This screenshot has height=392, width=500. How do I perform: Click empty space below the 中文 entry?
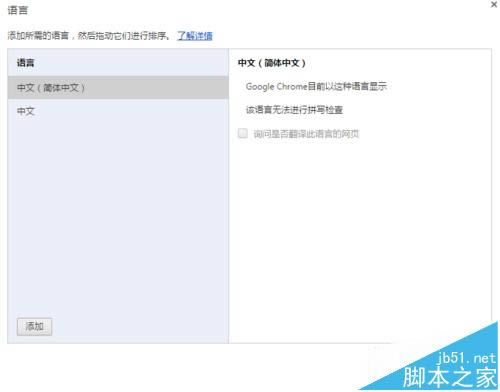(118, 217)
